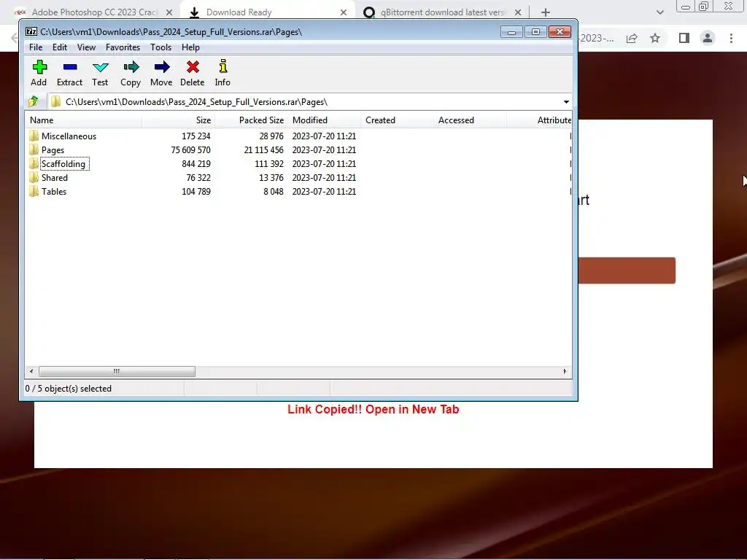Click 'Link Copied!! Open in New Tab' text
This screenshot has height=560, width=747.
click(373, 410)
